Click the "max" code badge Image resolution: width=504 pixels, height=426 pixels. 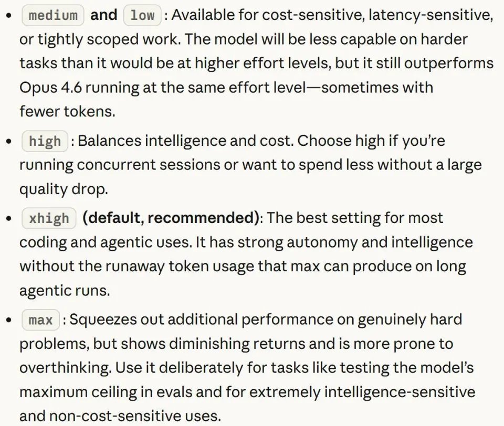coord(40,319)
